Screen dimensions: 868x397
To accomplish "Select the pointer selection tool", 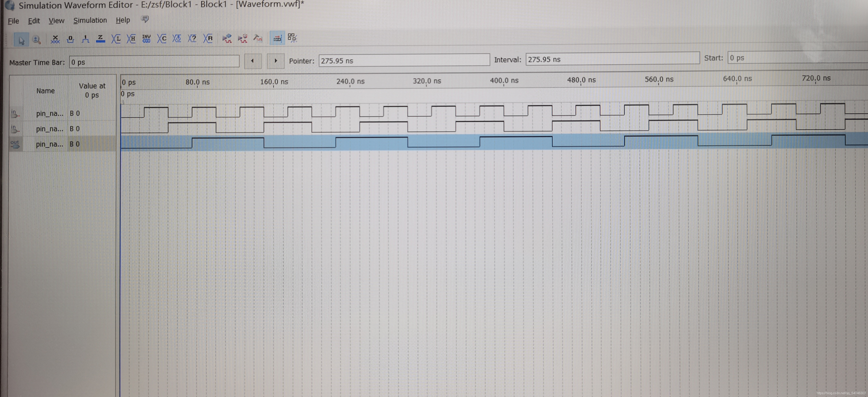I will pyautogui.click(x=21, y=40).
